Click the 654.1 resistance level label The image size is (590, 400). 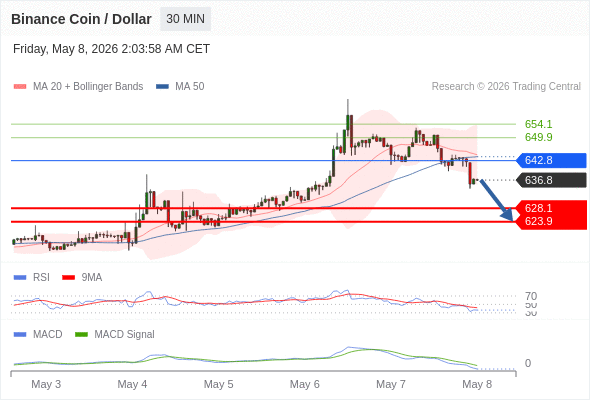click(538, 124)
